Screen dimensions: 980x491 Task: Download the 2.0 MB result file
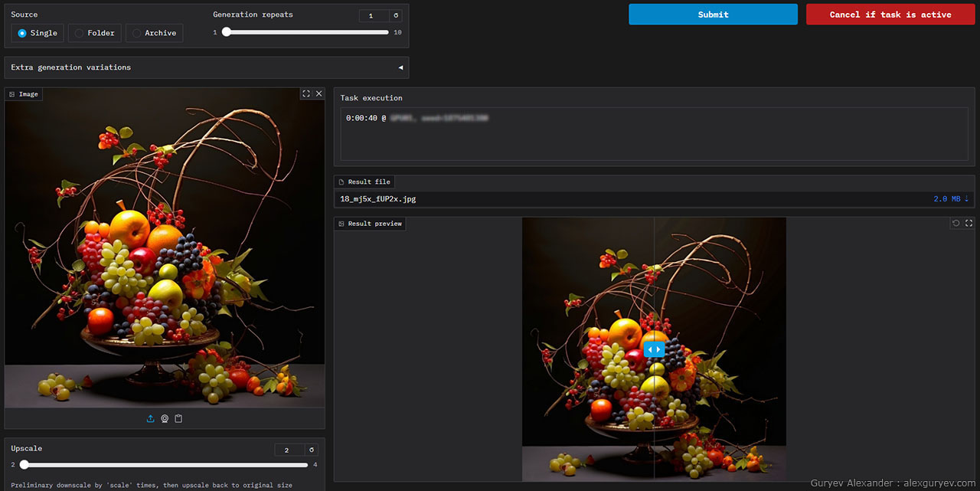pyautogui.click(x=951, y=199)
